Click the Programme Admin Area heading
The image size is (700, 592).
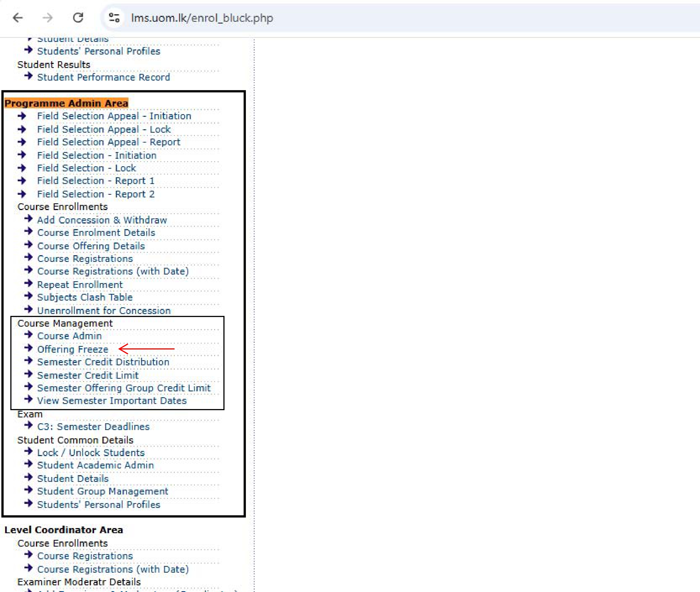[66, 103]
